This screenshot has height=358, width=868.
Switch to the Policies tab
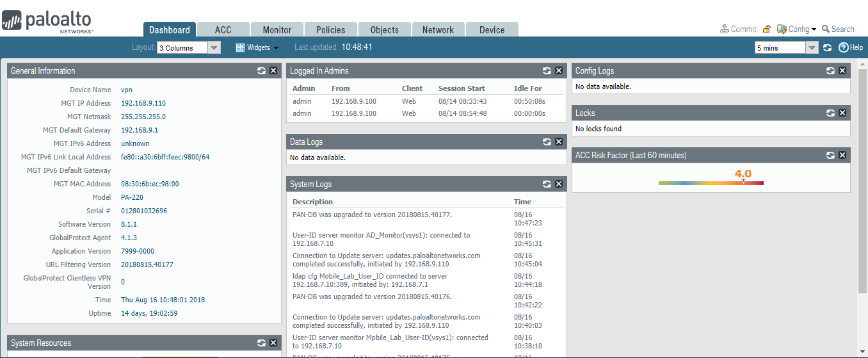point(330,29)
